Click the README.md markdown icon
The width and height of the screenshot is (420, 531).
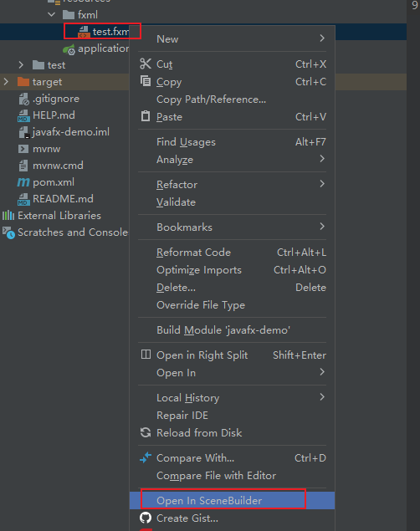(23, 199)
